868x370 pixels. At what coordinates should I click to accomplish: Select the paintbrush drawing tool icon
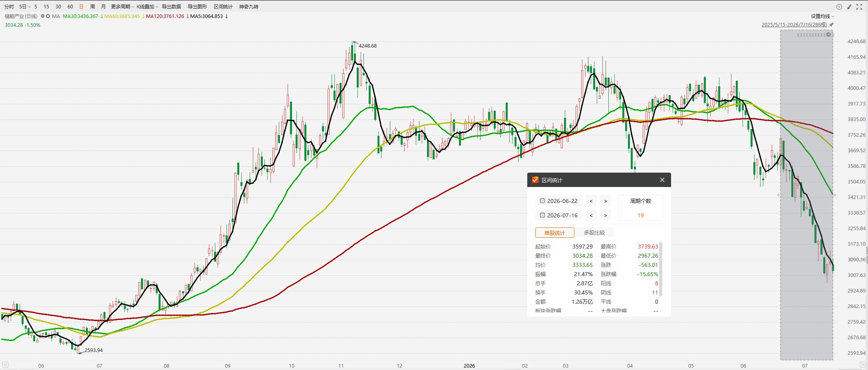pos(849,7)
